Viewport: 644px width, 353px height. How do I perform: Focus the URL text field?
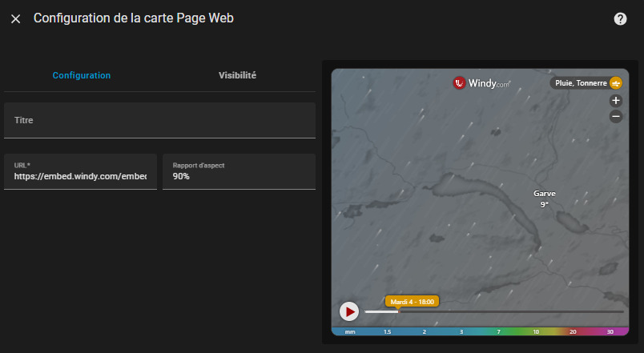[x=80, y=175]
